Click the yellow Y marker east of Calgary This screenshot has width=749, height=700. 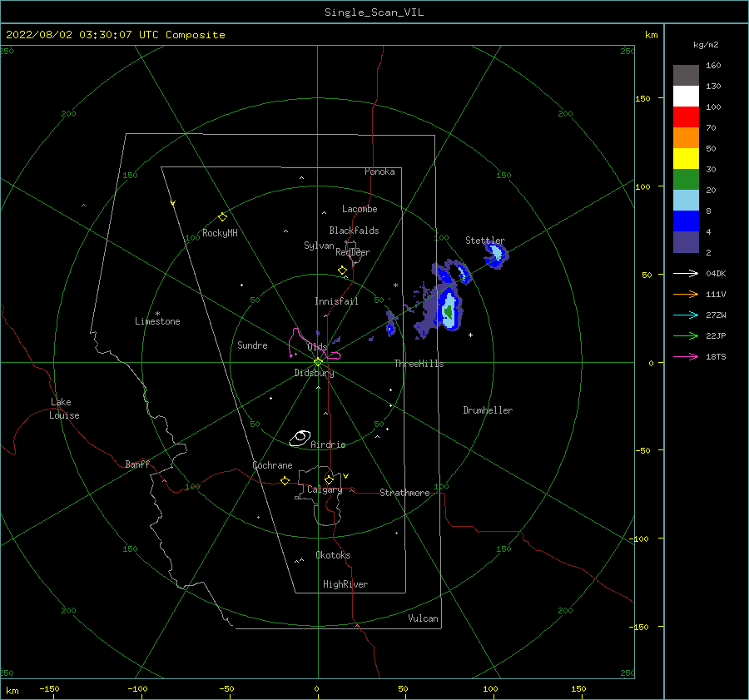click(346, 476)
